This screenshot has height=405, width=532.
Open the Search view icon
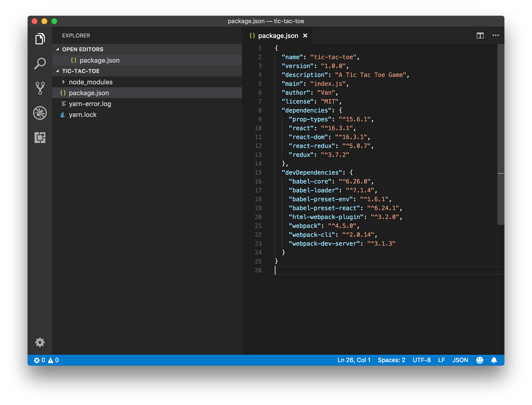tap(40, 64)
